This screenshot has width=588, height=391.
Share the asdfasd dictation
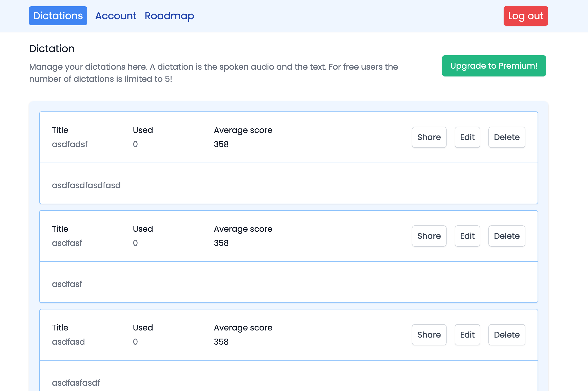(429, 335)
